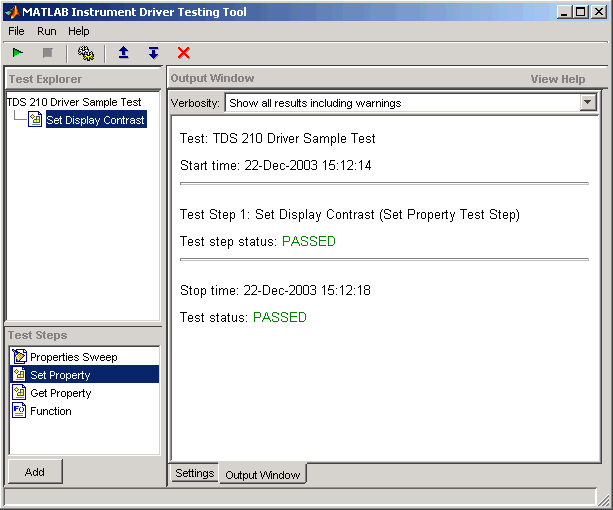Image resolution: width=613 pixels, height=510 pixels.
Task: Open the View Help link
Action: [557, 79]
